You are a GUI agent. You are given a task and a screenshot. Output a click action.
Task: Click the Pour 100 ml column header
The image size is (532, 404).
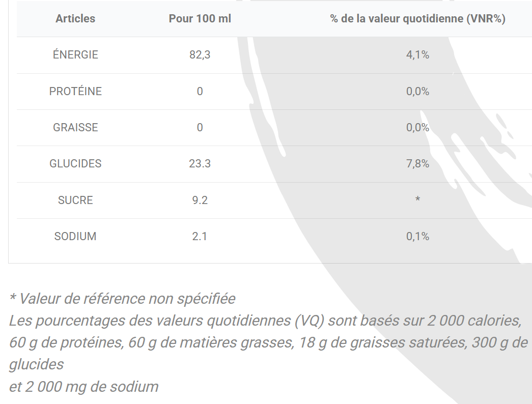(200, 19)
